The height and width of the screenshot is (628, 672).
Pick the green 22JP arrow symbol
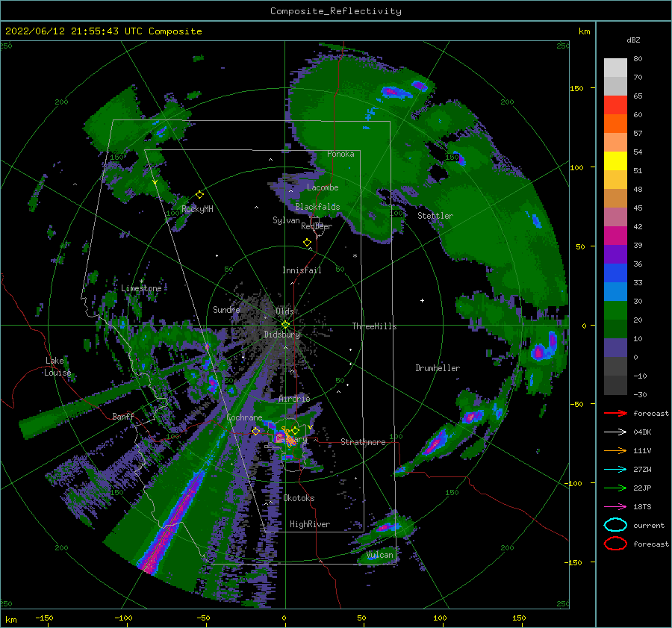tap(615, 488)
